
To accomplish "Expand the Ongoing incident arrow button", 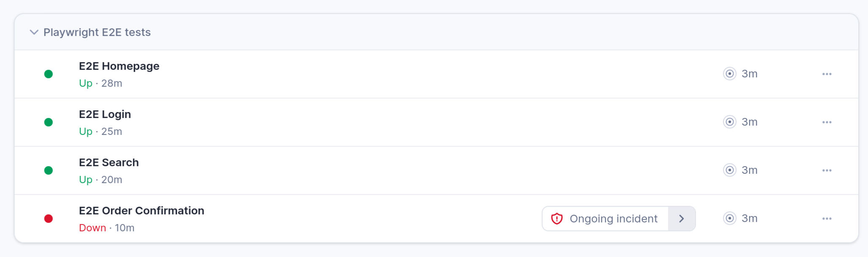I will pos(682,219).
